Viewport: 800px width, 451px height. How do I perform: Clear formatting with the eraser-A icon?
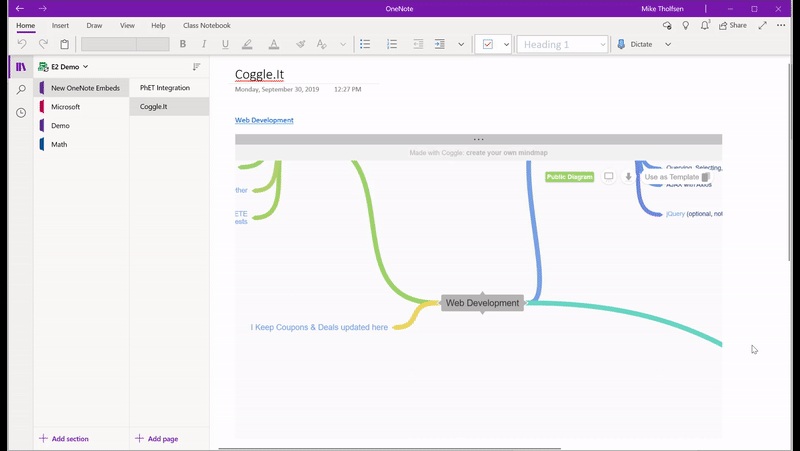(321, 44)
